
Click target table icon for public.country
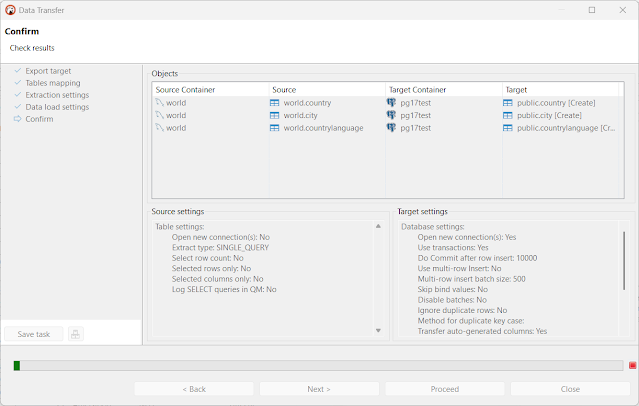pos(508,103)
